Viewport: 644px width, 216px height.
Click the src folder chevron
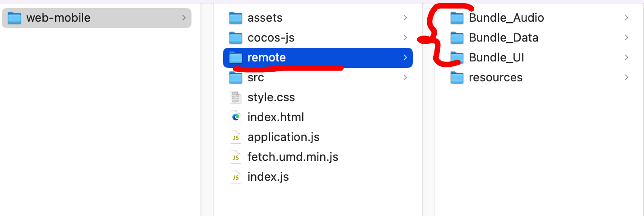[405, 78]
